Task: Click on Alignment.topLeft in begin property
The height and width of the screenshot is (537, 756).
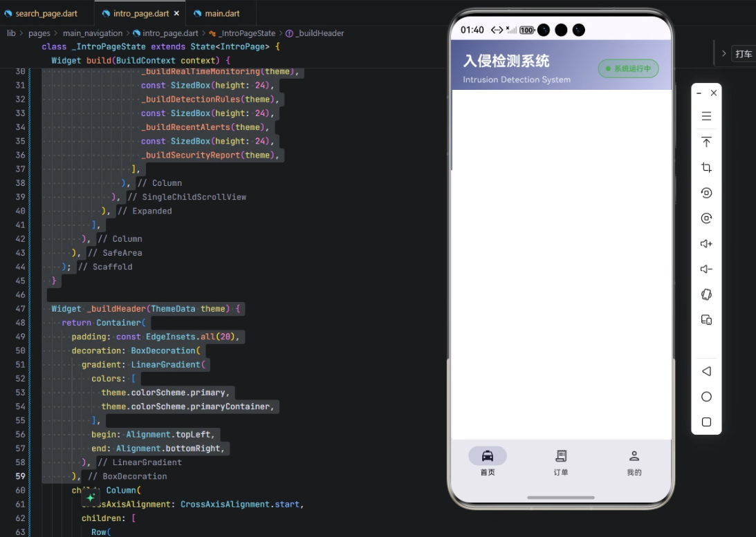Action: coord(168,435)
